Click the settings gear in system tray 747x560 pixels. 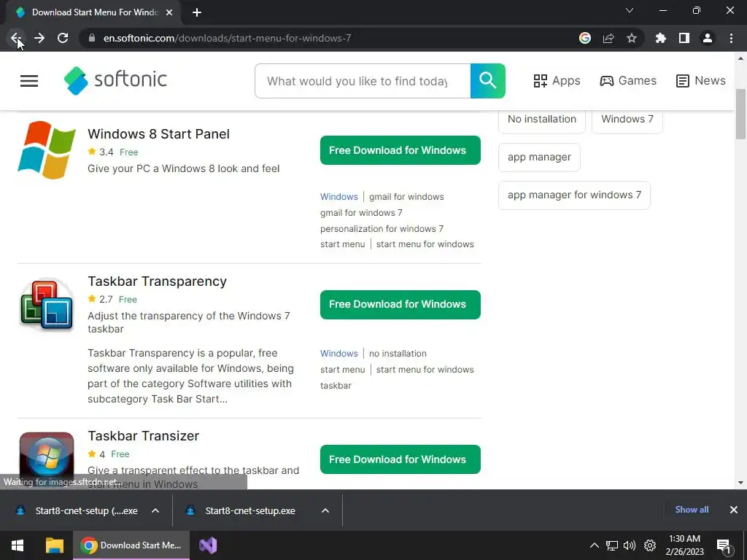[650, 545]
